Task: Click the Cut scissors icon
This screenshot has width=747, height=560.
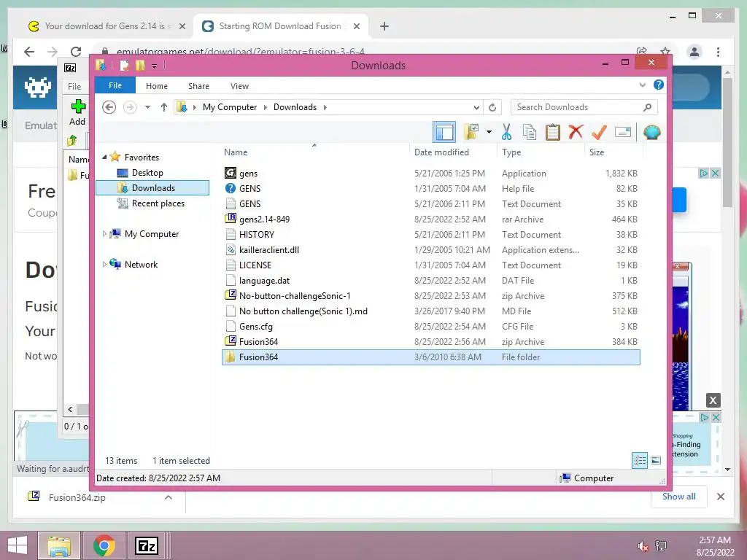Action: [506, 132]
